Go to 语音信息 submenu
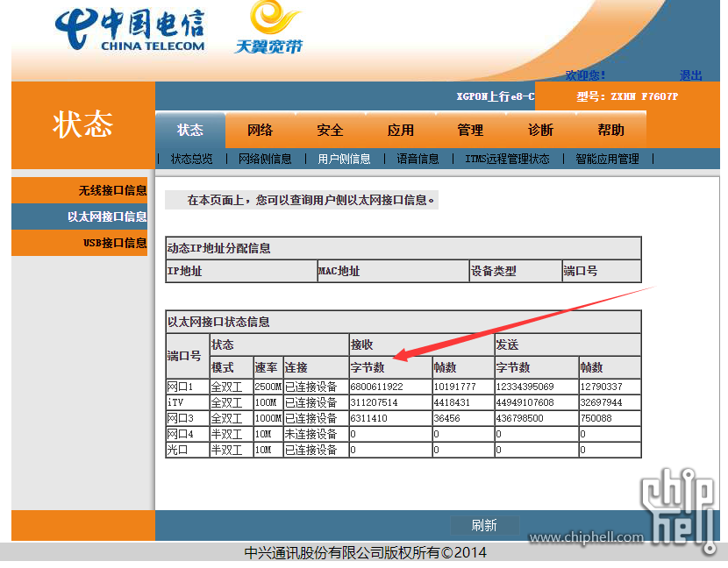The width and height of the screenshot is (728, 568). click(x=418, y=160)
